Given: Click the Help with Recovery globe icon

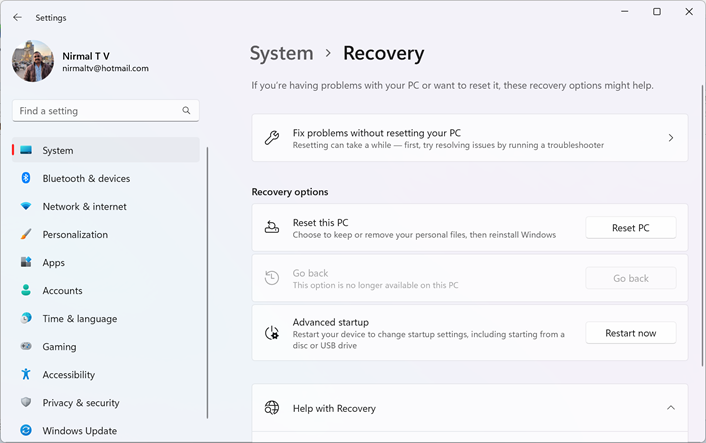Looking at the screenshot, I should pyautogui.click(x=272, y=408).
